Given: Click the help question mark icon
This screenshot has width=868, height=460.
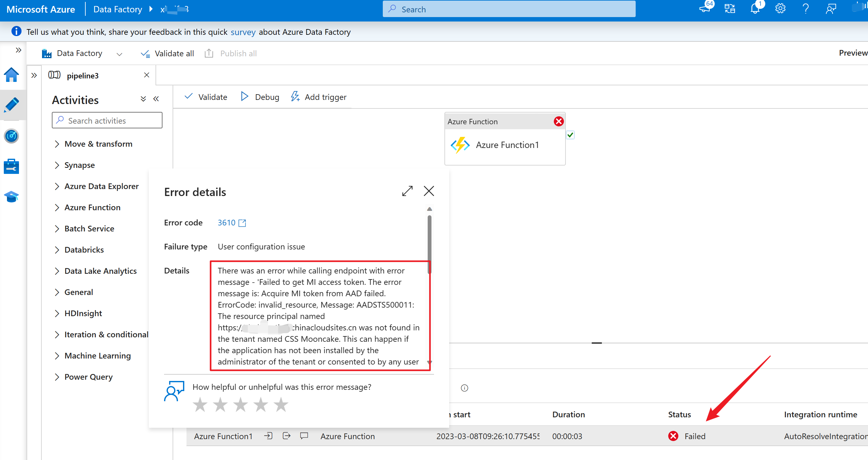Looking at the screenshot, I should point(805,9).
